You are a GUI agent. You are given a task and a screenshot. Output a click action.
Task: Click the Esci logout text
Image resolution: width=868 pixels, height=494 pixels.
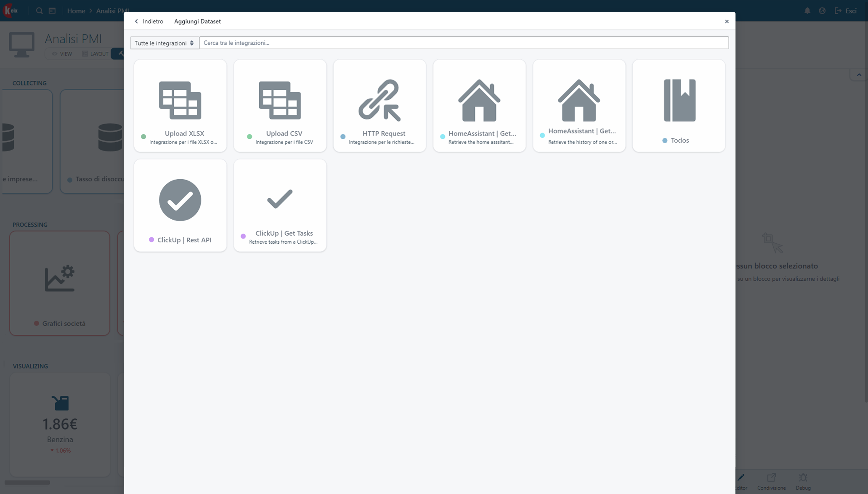[x=851, y=11]
